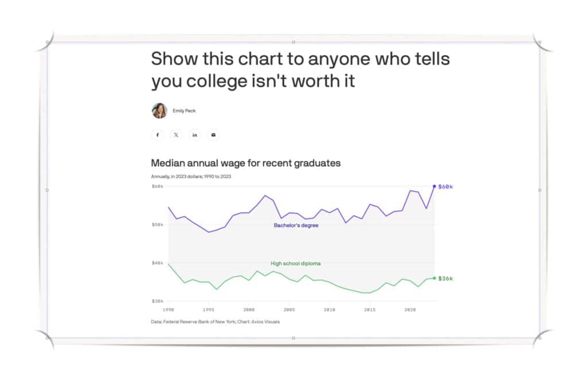Select the green $36k endpoint marker
The image size is (588, 384).
coord(435,278)
